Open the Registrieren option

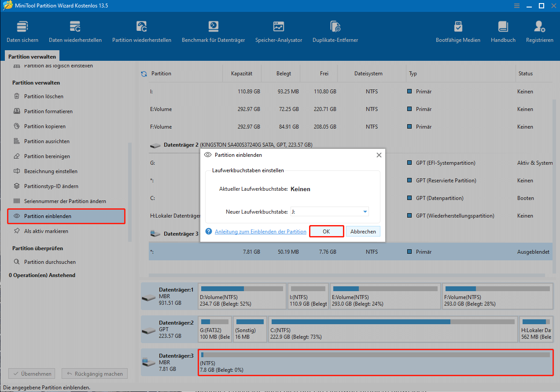[539, 31]
